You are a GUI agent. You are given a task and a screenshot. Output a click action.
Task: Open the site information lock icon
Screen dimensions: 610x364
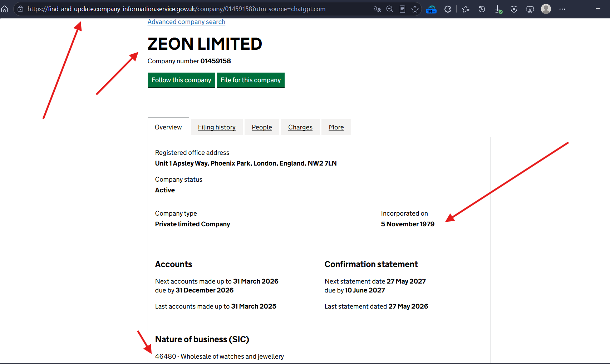click(20, 9)
